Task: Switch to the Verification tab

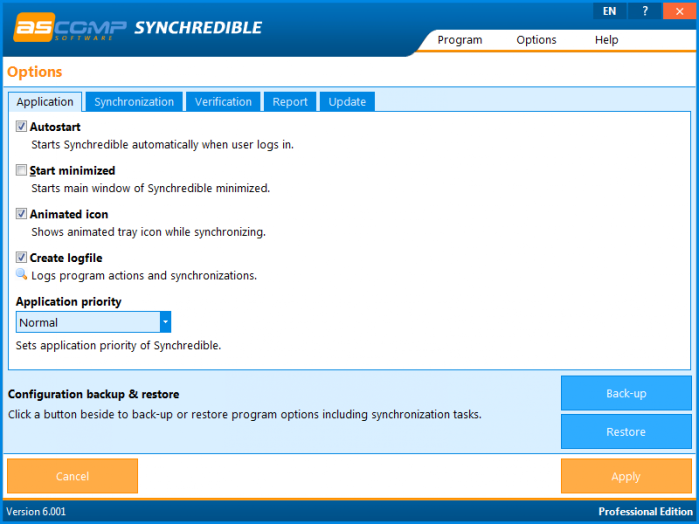Action: point(223,102)
